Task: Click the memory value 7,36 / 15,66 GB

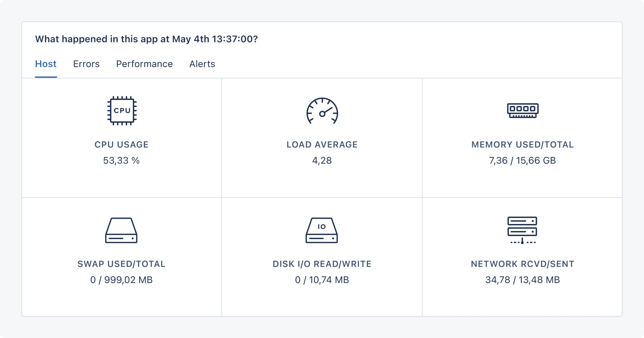Action: coord(522,161)
